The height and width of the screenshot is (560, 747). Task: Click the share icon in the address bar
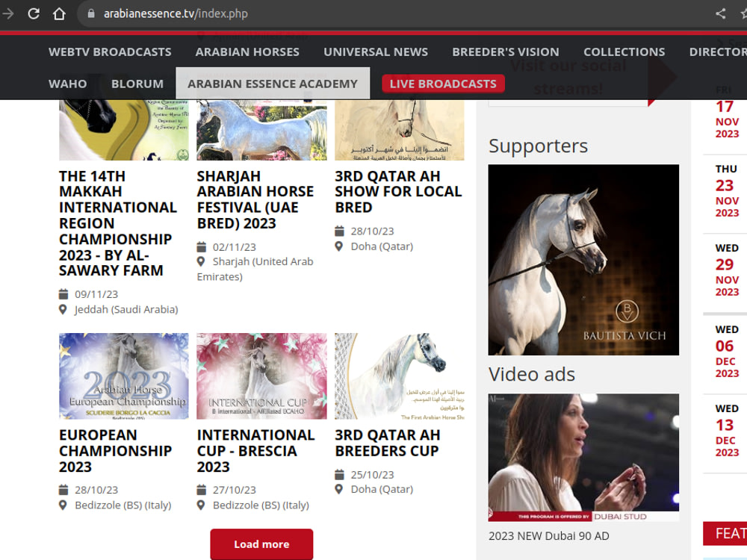[x=720, y=13]
